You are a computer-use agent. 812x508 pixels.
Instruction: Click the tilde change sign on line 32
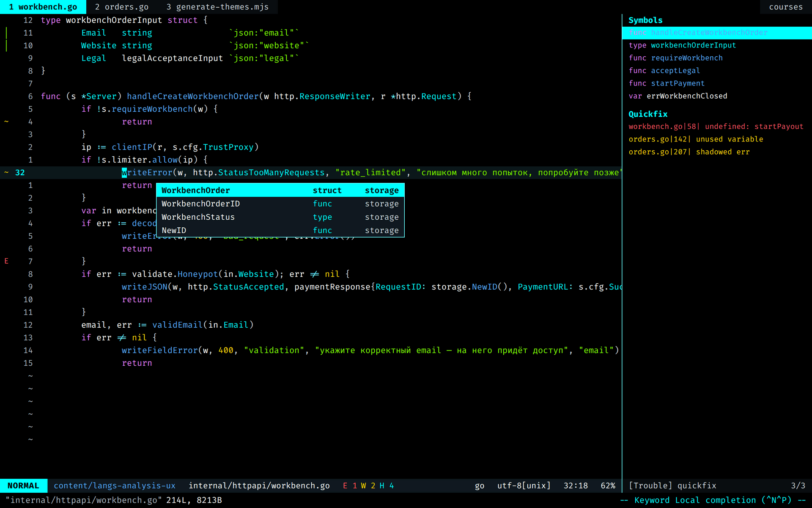coord(6,172)
